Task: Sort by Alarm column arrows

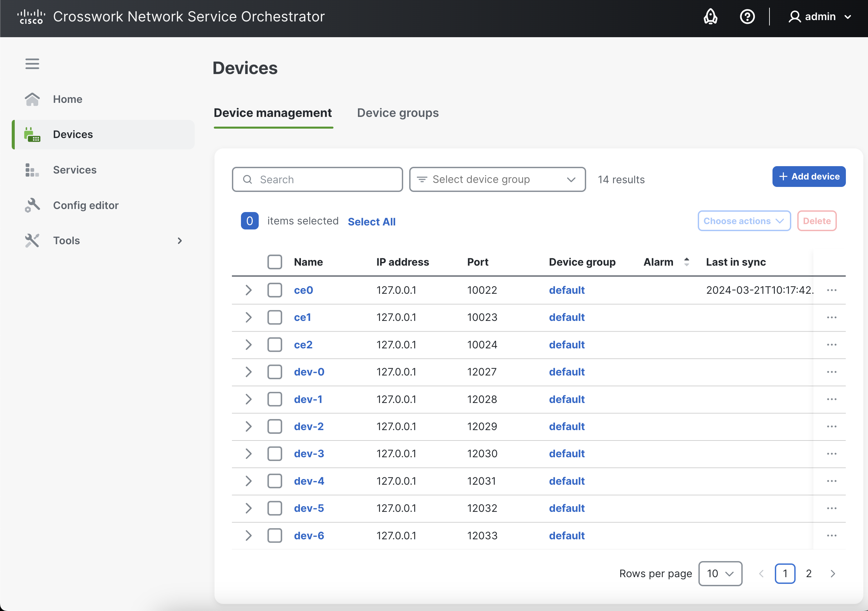Action: tap(686, 262)
